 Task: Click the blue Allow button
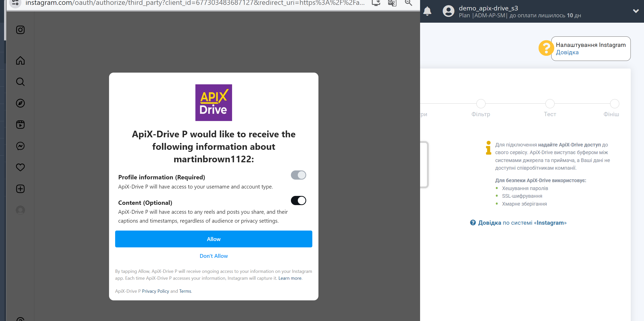[x=214, y=239]
